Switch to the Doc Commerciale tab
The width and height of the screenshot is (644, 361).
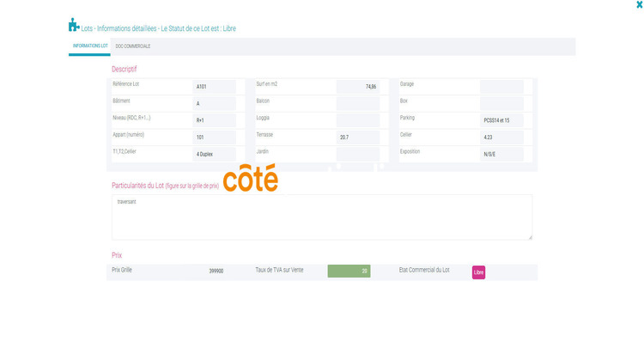pos(132,46)
